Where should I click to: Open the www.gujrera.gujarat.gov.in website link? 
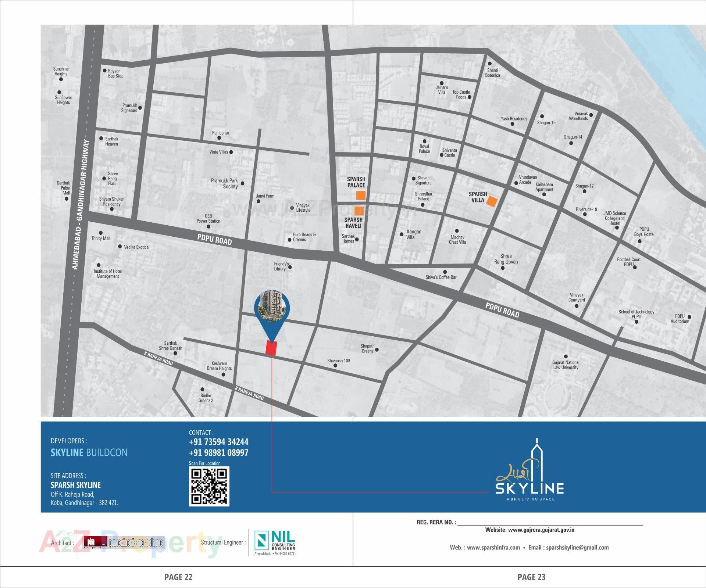541,530
